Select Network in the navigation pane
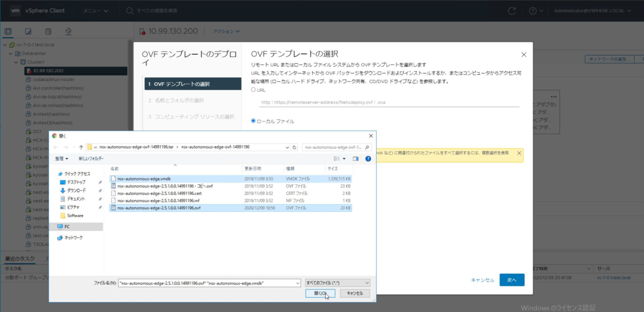 tap(74, 237)
